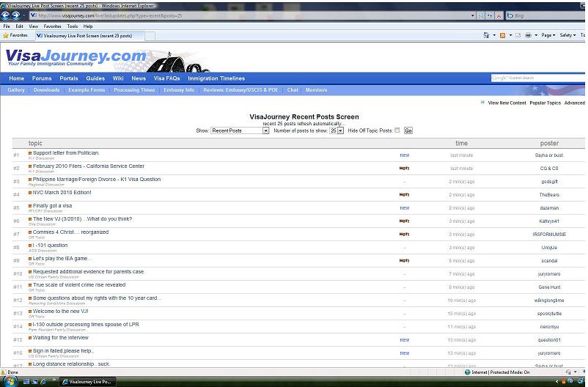This screenshot has width=588, height=387.
Task: Open Processing Times in sub navigation
Action: 134,90
